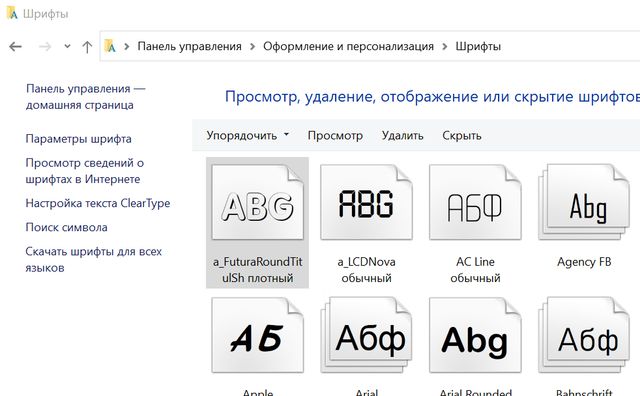Open Панель управления — домашняя страница link
The height and width of the screenshot is (396, 640).
point(86,97)
